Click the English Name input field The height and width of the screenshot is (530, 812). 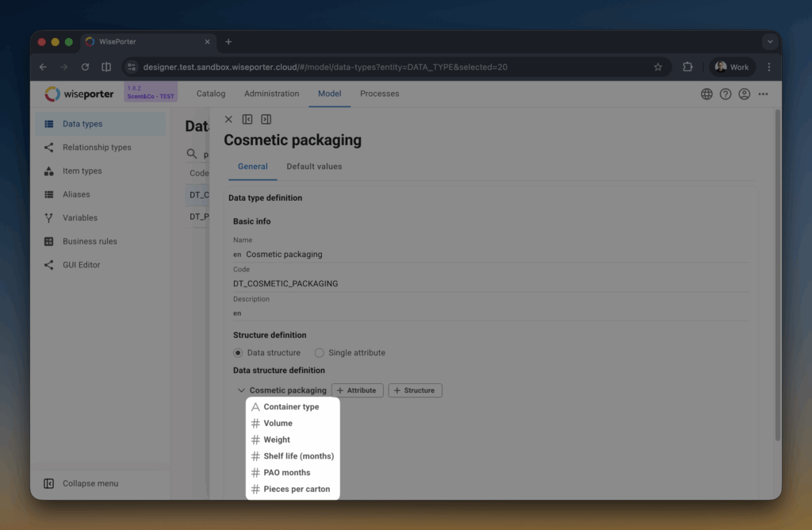coord(492,255)
